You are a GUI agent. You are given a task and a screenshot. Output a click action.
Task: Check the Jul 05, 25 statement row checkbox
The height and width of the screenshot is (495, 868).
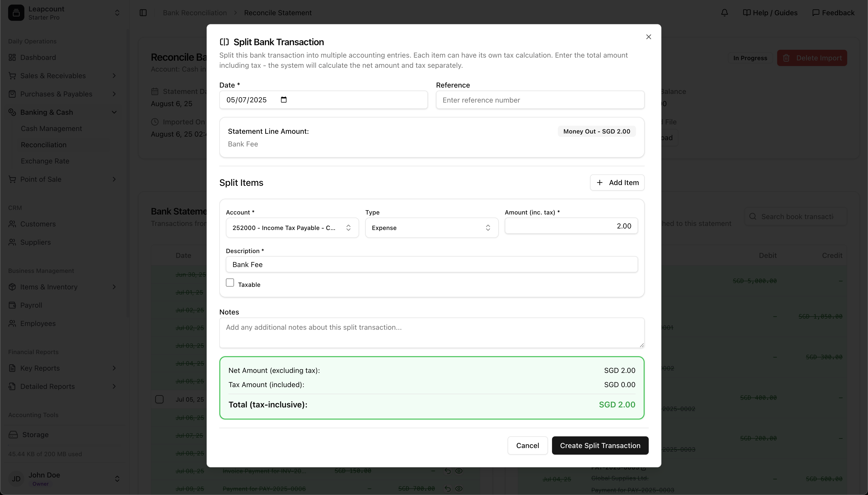click(159, 399)
